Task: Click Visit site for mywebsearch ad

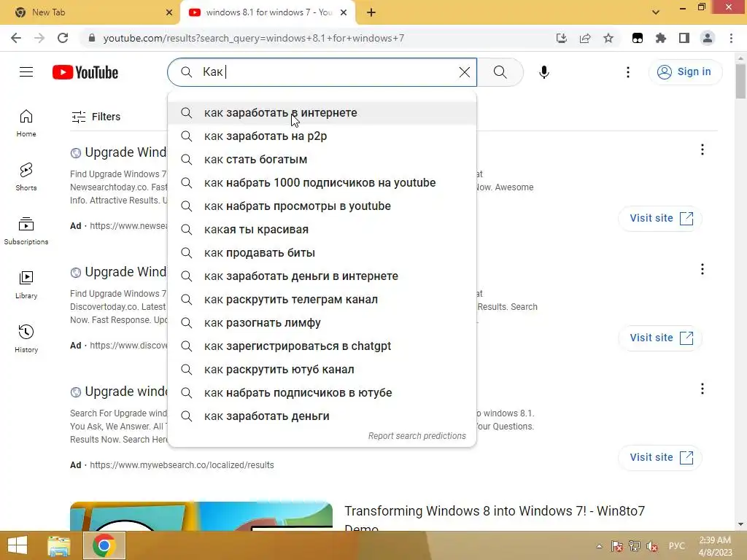Action: (x=660, y=457)
